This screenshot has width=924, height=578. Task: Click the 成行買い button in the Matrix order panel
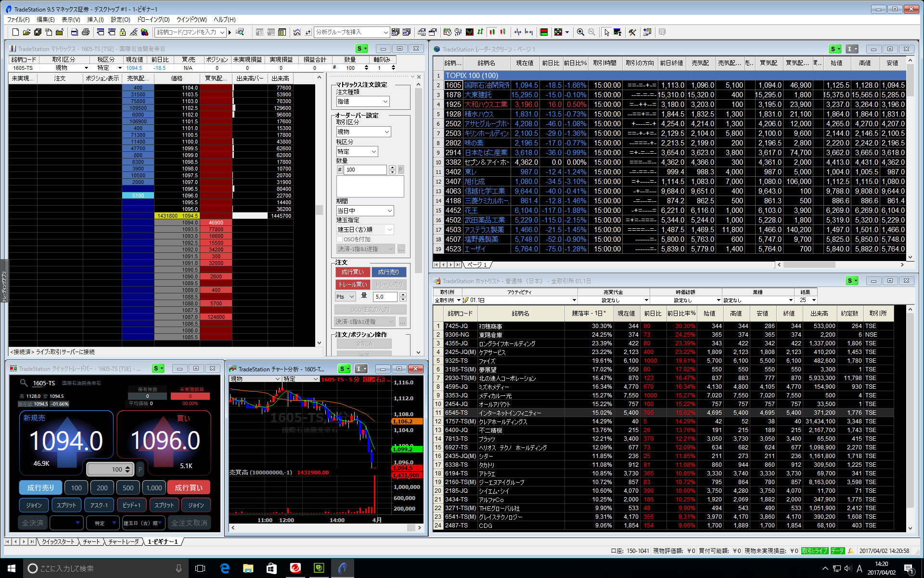click(353, 272)
